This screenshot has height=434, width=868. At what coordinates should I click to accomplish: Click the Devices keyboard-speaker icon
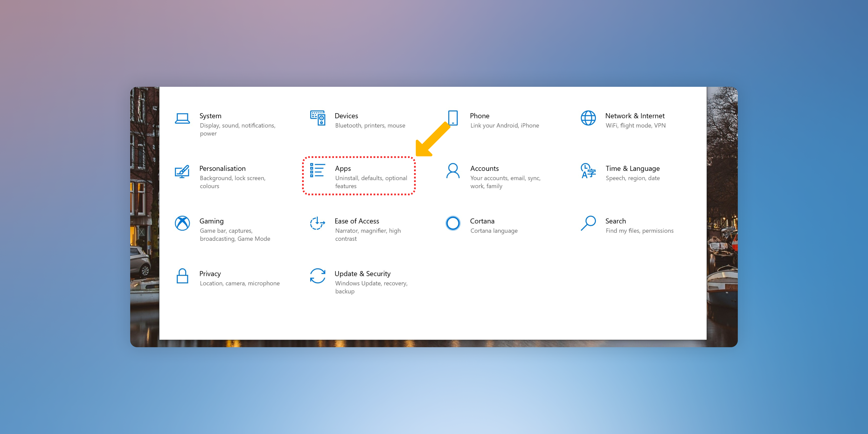click(318, 118)
